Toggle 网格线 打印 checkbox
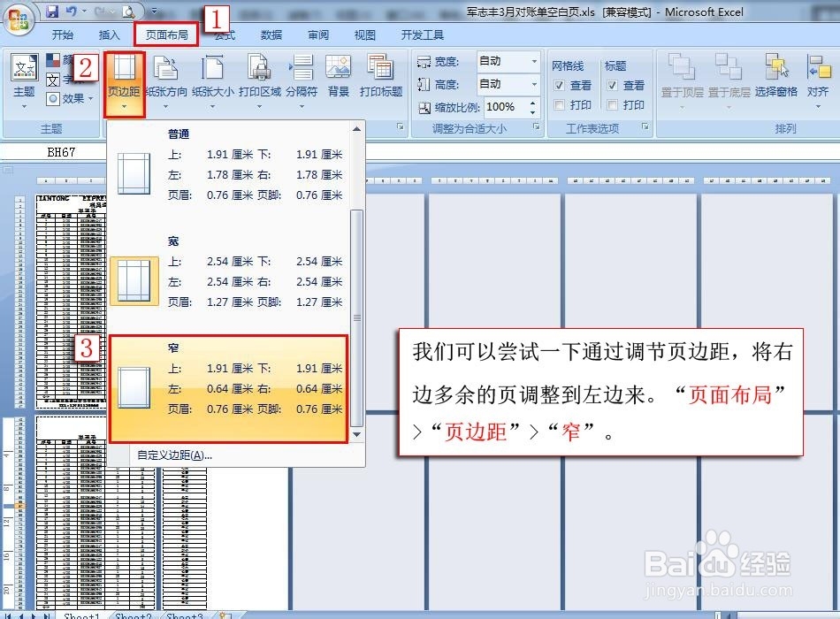840x619 pixels. pos(560,105)
